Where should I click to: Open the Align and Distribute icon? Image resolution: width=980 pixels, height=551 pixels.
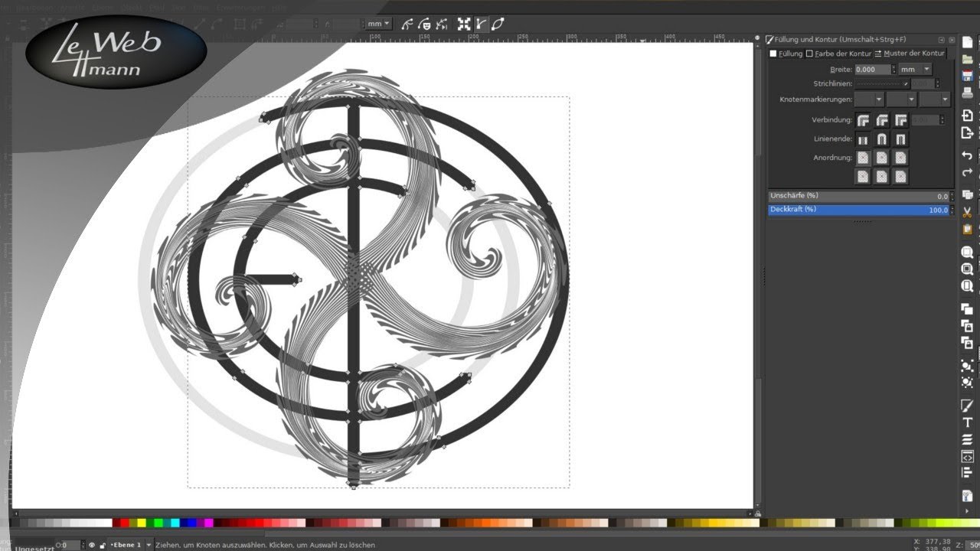(967, 473)
